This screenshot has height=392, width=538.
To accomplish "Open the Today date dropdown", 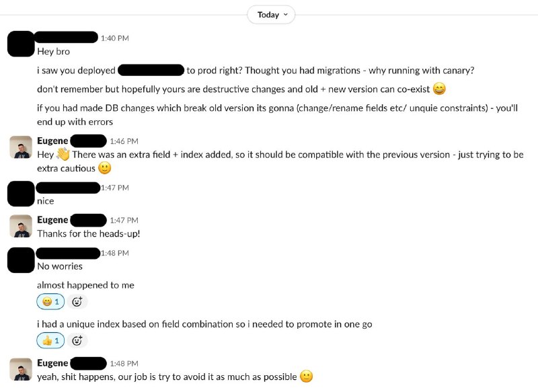I will (271, 15).
